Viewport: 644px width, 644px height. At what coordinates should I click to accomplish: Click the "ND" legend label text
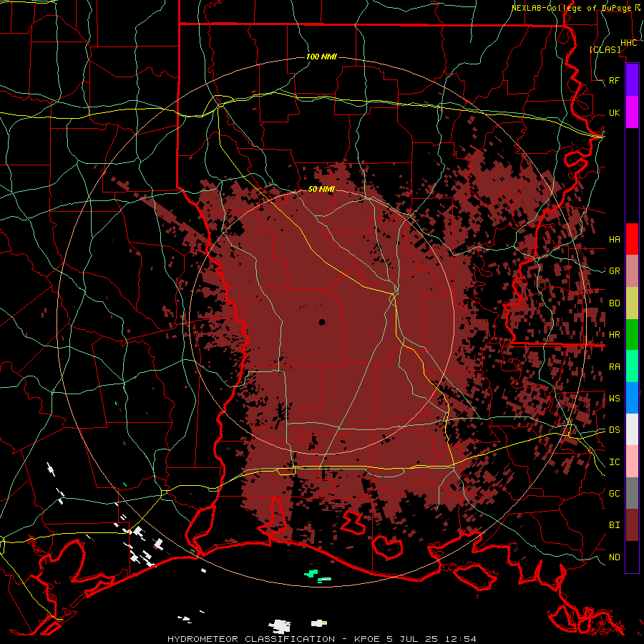click(614, 557)
